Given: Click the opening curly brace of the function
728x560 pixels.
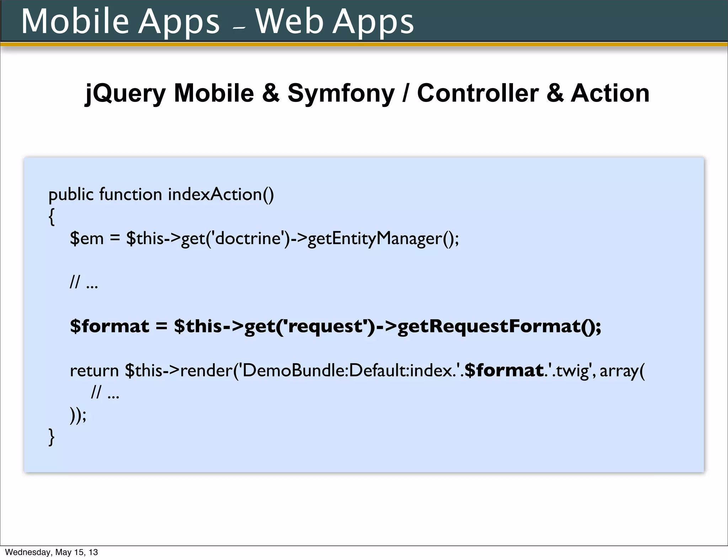Looking at the screenshot, I should [52, 216].
